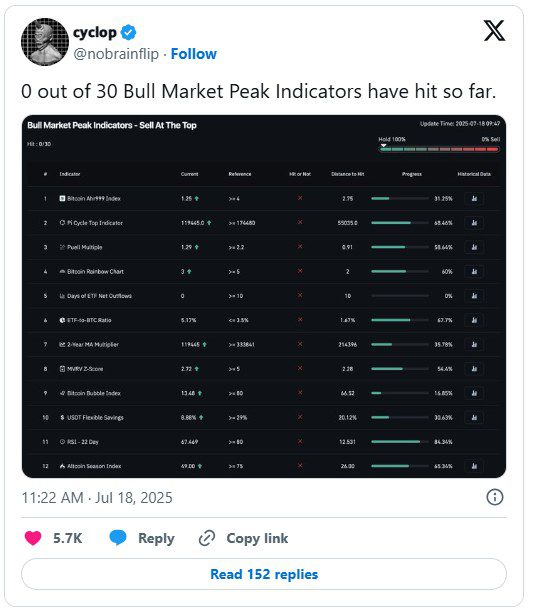Image resolution: width=536 pixels, height=609 pixels.
Task: Like the tweet with heart icon
Action: click(x=33, y=538)
